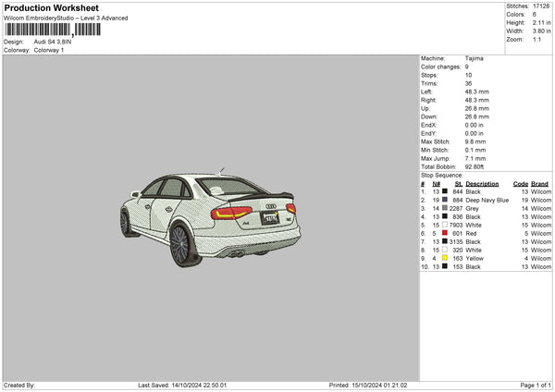Click the black swatch with 3135 stitches
The width and height of the screenshot is (555, 392).
pos(445,241)
